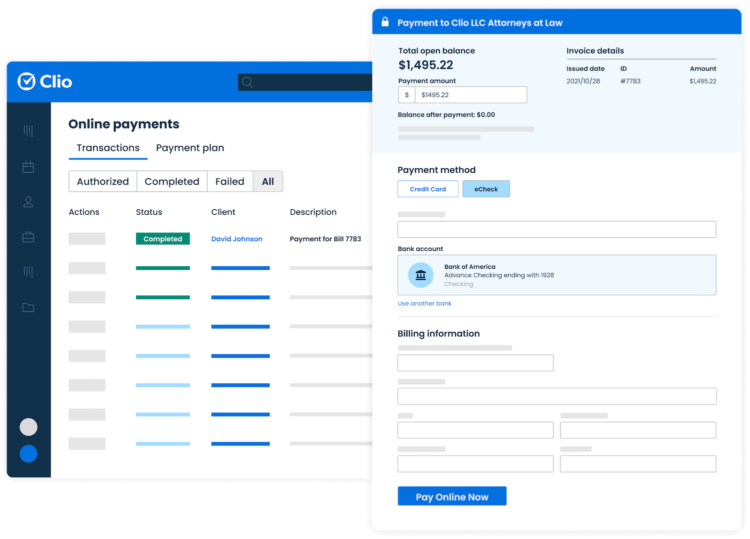Image resolution: width=750 pixels, height=539 pixels.
Task: Click the Online payments heading
Action: [x=124, y=124]
